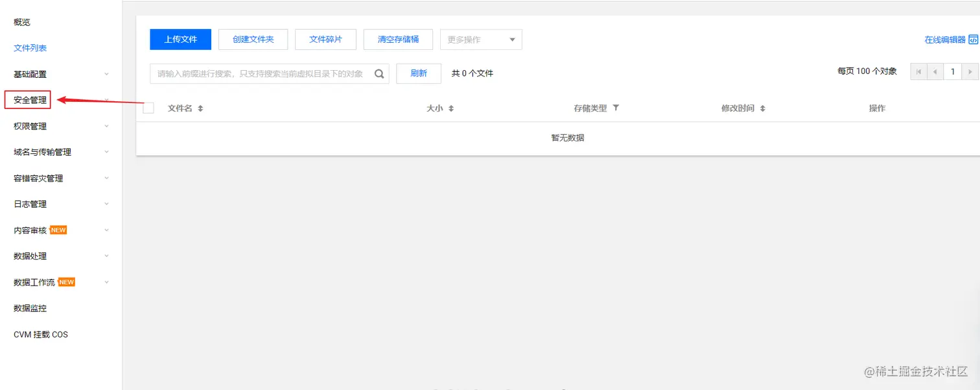
Task: Click the page number 1 box
Action: coord(953,71)
